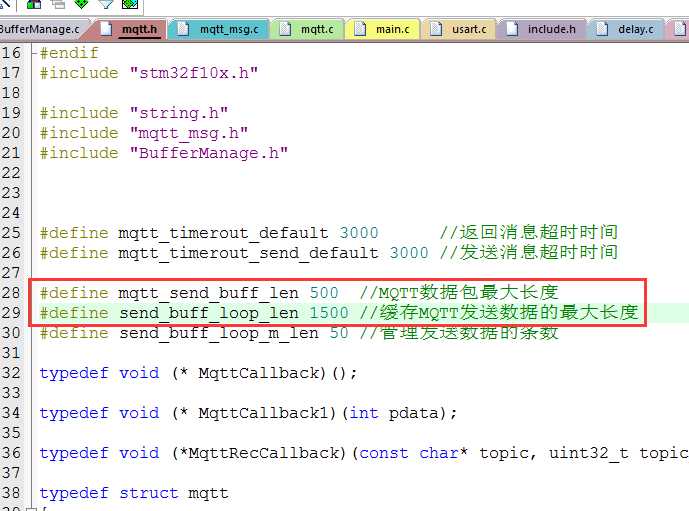Click the mqtt_timerout_send_default macro name
689x511 pixels.
248,253
